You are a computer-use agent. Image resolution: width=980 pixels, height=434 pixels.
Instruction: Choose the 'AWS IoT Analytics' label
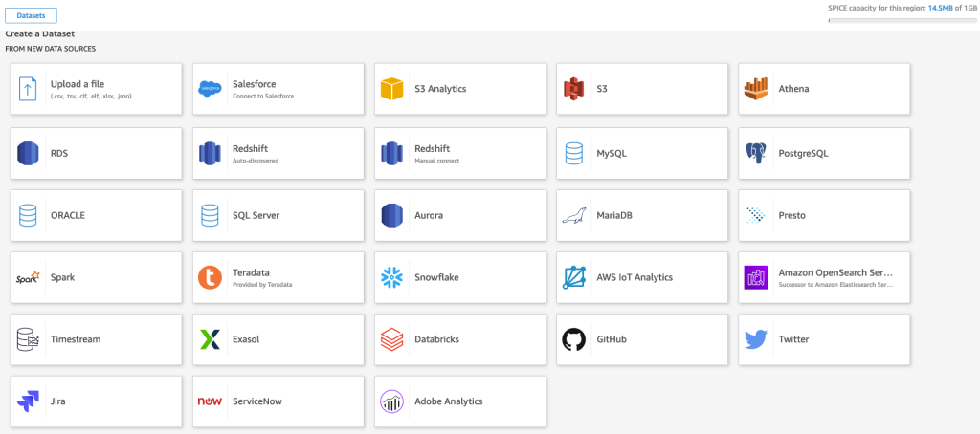(x=635, y=277)
